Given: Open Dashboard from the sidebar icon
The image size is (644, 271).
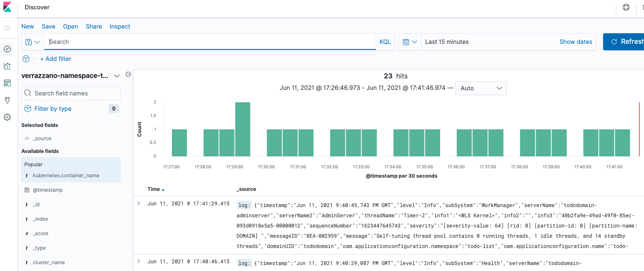Looking at the screenshot, I should pyautogui.click(x=7, y=83).
